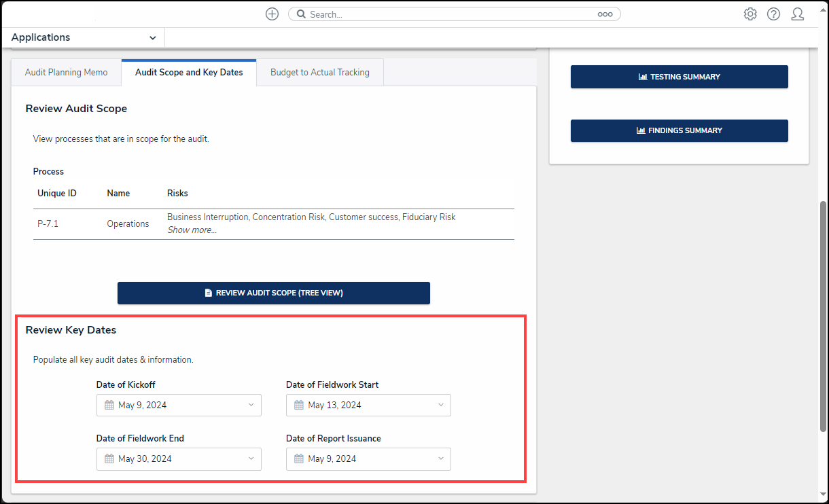
Task: Click the Testing Summary button
Action: [680, 77]
